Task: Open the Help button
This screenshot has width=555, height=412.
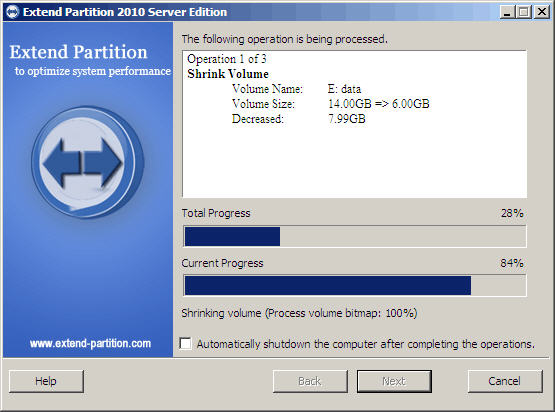Action: (46, 381)
